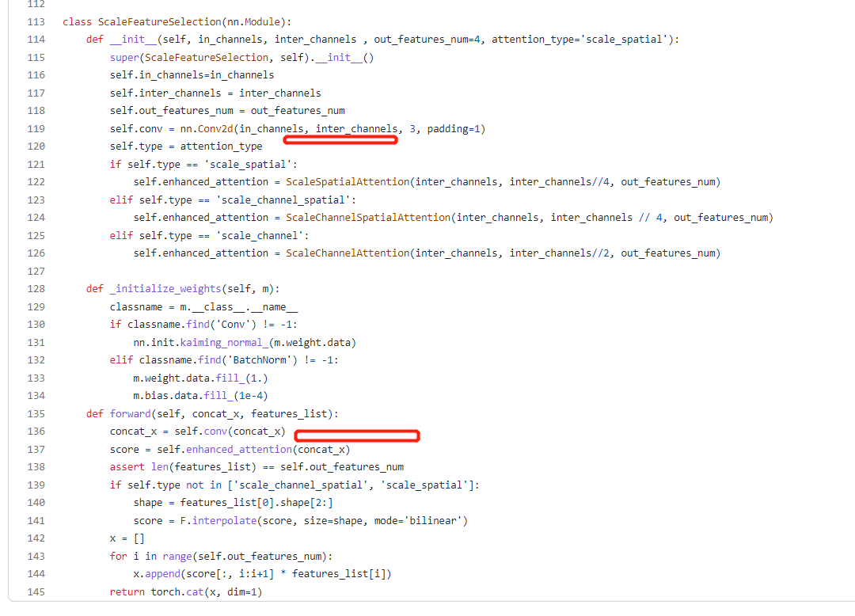Click line number 136
The image size is (855, 616).
36,431
